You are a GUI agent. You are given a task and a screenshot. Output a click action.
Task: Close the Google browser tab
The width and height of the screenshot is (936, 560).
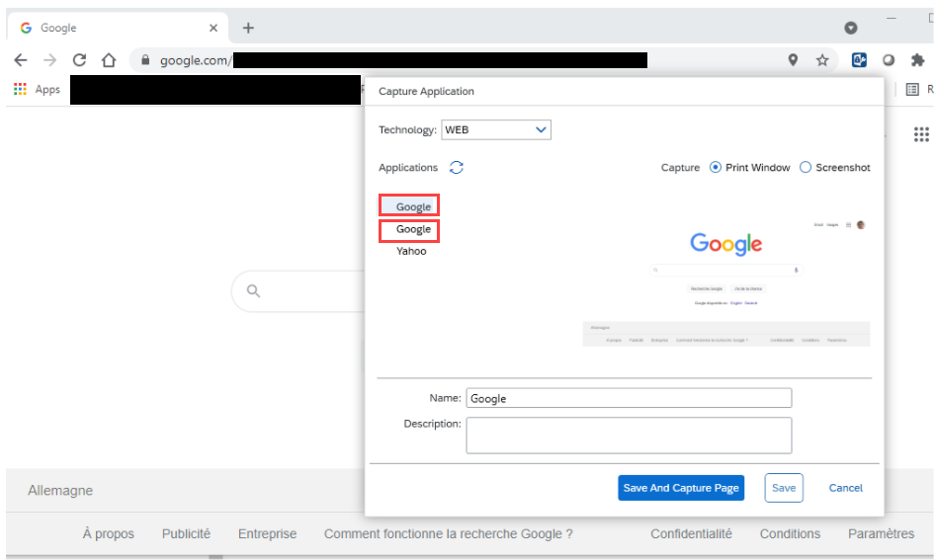213,28
